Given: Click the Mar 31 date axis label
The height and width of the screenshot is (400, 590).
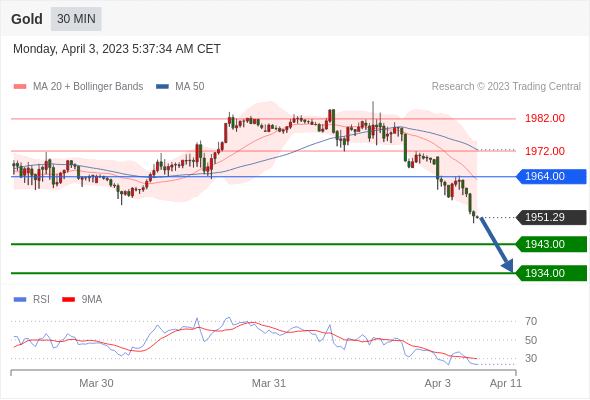Looking at the screenshot, I should pyautogui.click(x=269, y=383).
